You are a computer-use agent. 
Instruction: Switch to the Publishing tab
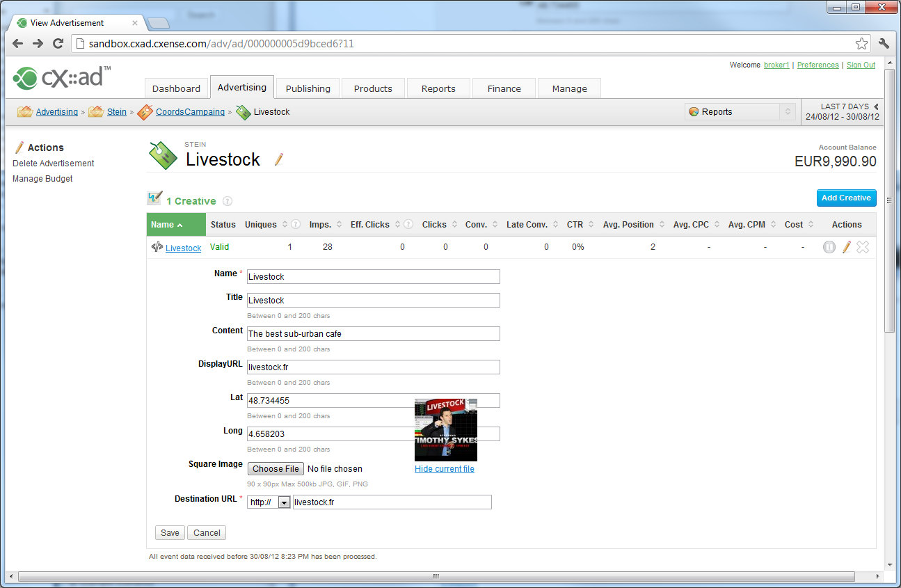point(308,88)
